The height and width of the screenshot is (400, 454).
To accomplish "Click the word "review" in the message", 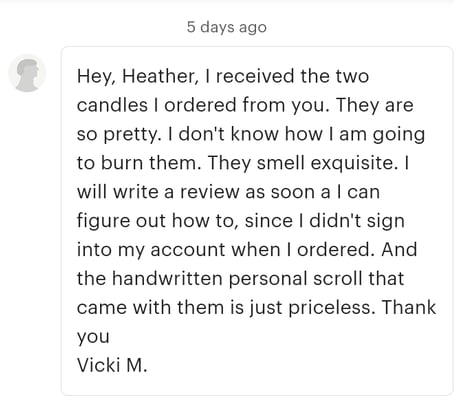I will point(210,192).
